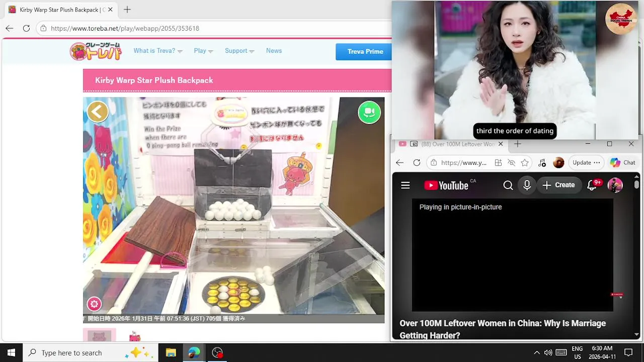Viewport: 644px width, 362px height.
Task: Close the 'Over 100M Leftover Women' tab
Action: [x=500, y=144]
